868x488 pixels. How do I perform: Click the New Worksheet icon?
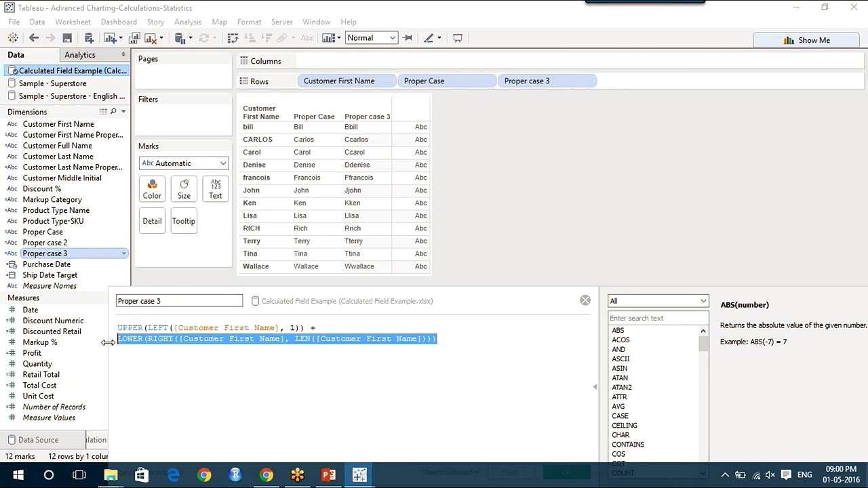pos(109,38)
